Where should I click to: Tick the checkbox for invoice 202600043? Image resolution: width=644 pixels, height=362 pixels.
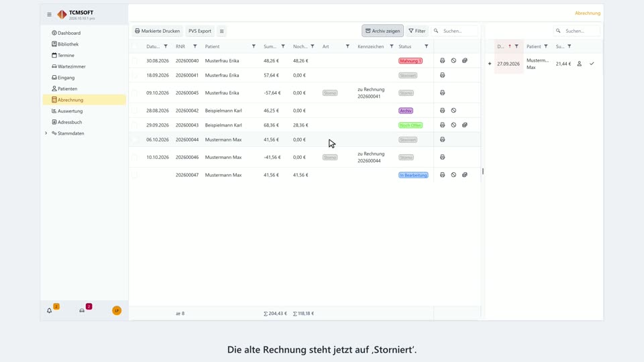(135, 125)
